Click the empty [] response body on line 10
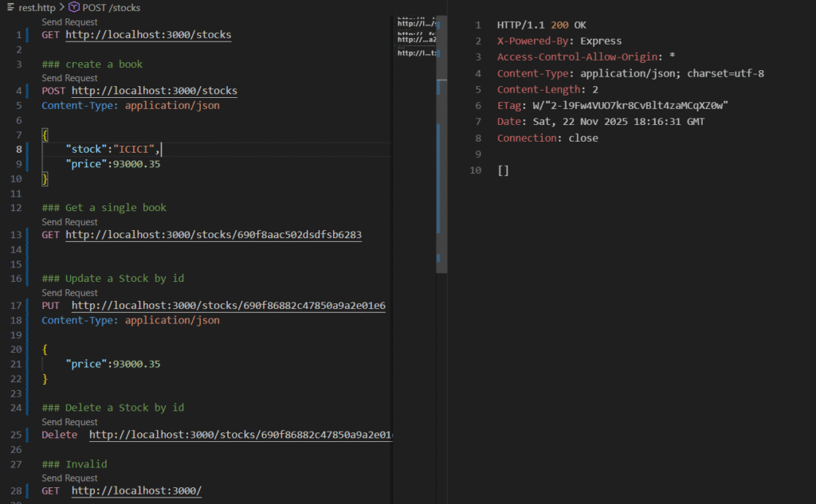 502,170
